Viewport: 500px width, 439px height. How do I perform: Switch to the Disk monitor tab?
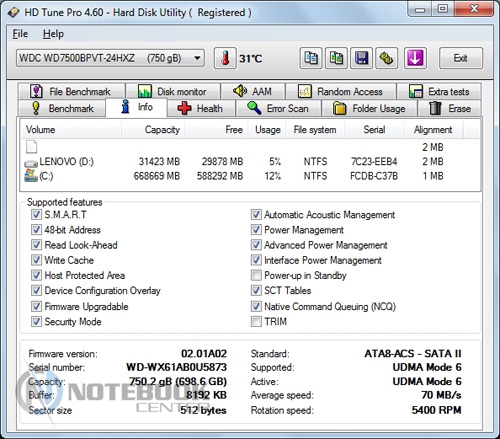point(173,91)
